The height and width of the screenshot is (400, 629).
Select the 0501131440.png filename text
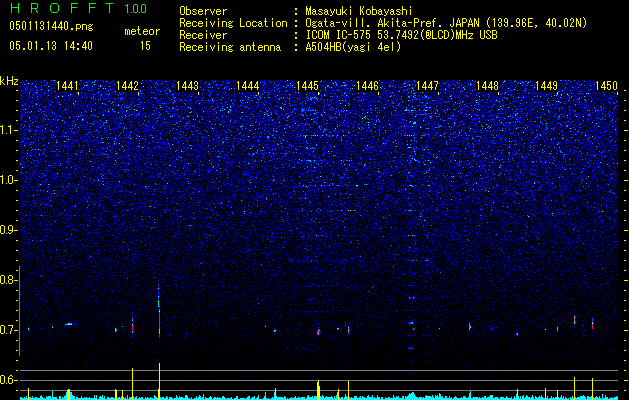(51, 26)
